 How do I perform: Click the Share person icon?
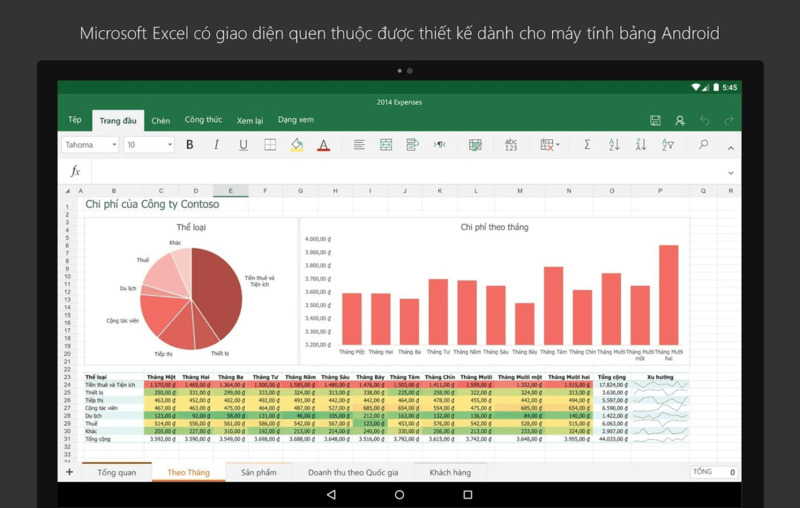[x=680, y=120]
